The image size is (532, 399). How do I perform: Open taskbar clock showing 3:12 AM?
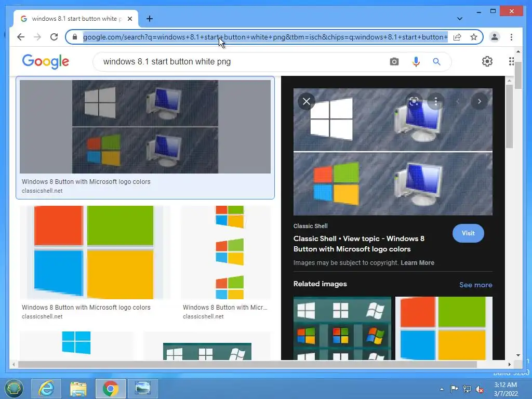point(506,389)
